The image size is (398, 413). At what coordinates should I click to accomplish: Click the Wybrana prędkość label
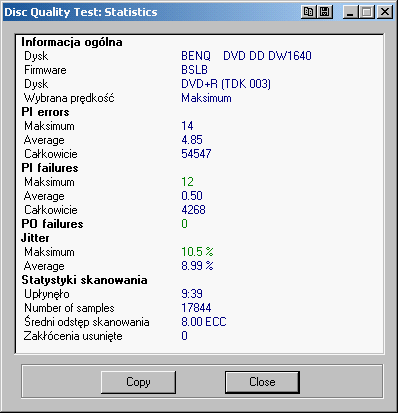pos(69,98)
